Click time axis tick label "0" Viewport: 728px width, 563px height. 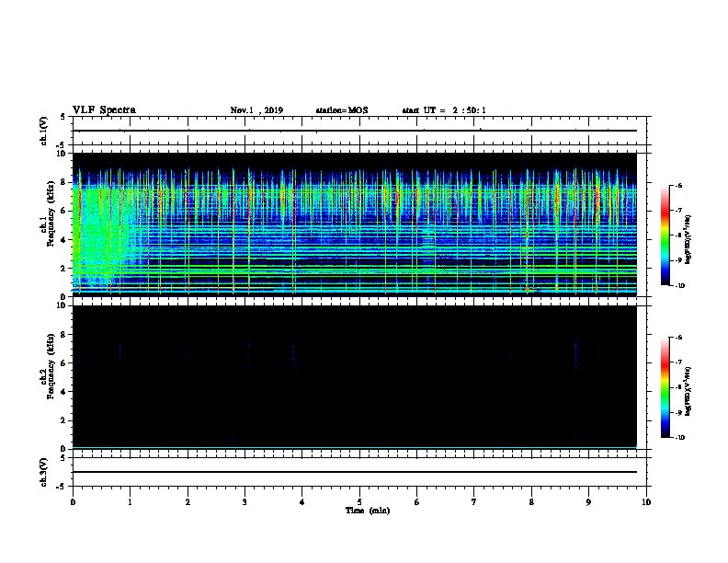click(73, 501)
